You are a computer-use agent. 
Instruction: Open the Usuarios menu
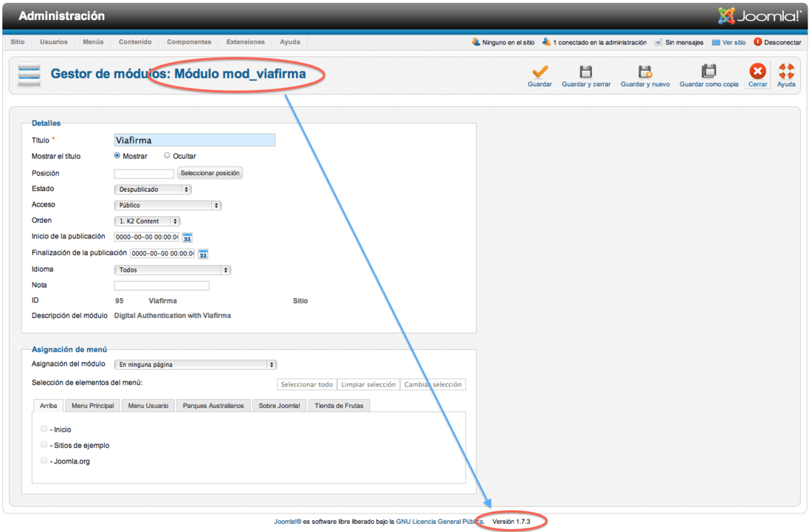[54, 42]
